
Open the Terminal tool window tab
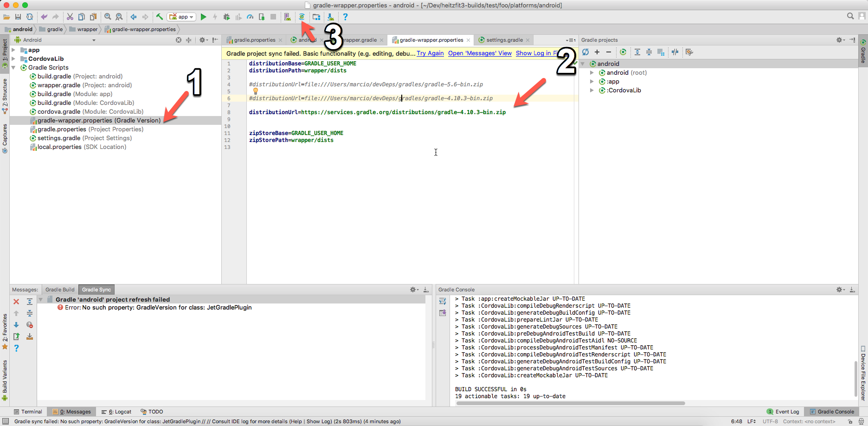(x=28, y=412)
